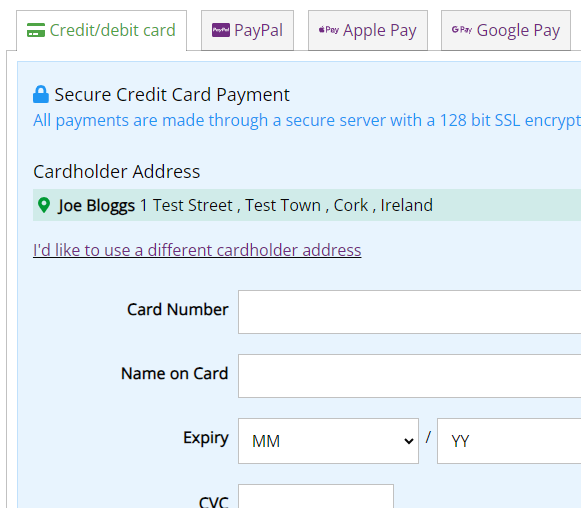Click the green credit card icon
The height and width of the screenshot is (508, 581).
point(36,30)
